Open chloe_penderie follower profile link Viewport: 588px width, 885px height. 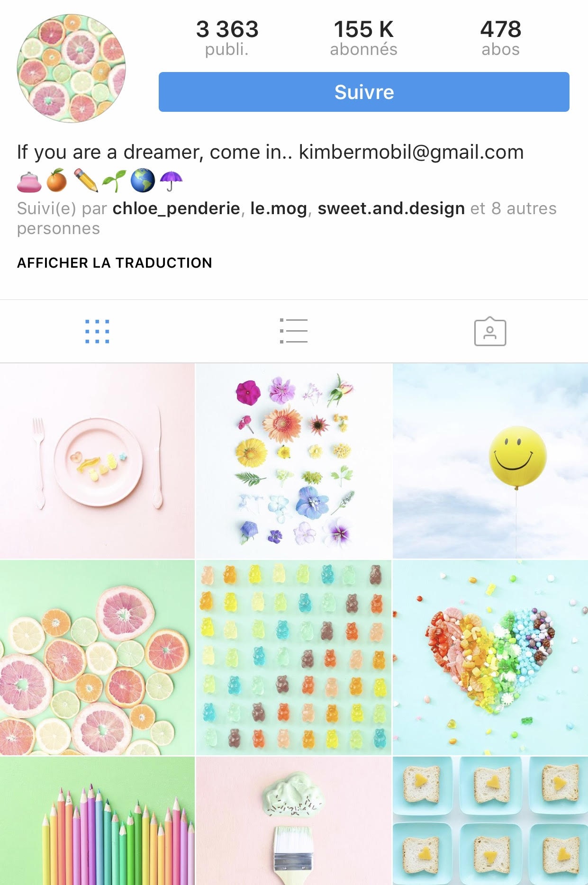click(176, 208)
